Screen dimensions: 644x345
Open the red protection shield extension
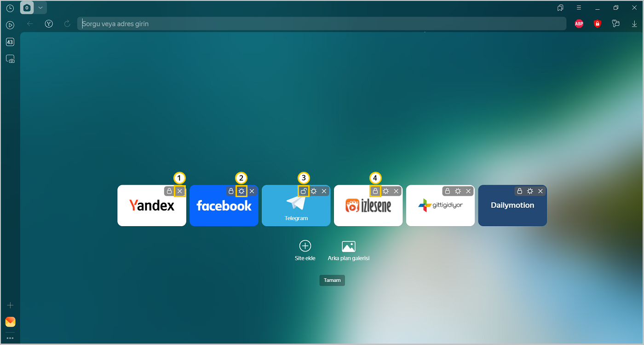coord(597,24)
